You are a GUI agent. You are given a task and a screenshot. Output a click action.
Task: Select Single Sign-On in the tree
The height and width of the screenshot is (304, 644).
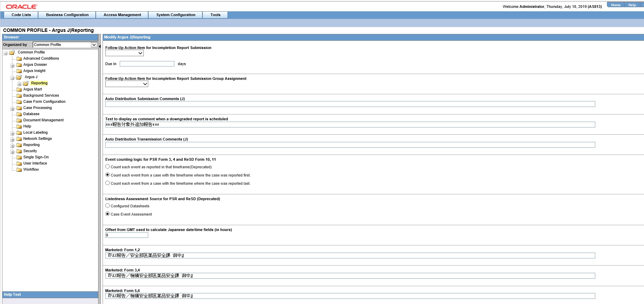36,157
